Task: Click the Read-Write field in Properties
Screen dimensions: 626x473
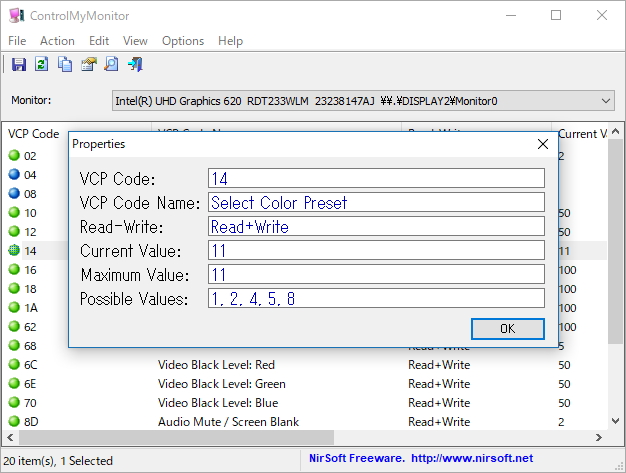Action: click(376, 226)
